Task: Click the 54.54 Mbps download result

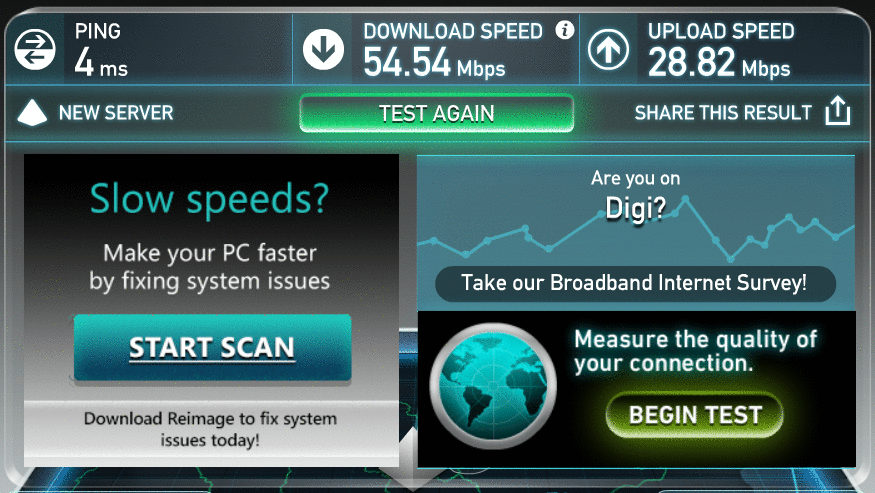Action: coord(434,63)
